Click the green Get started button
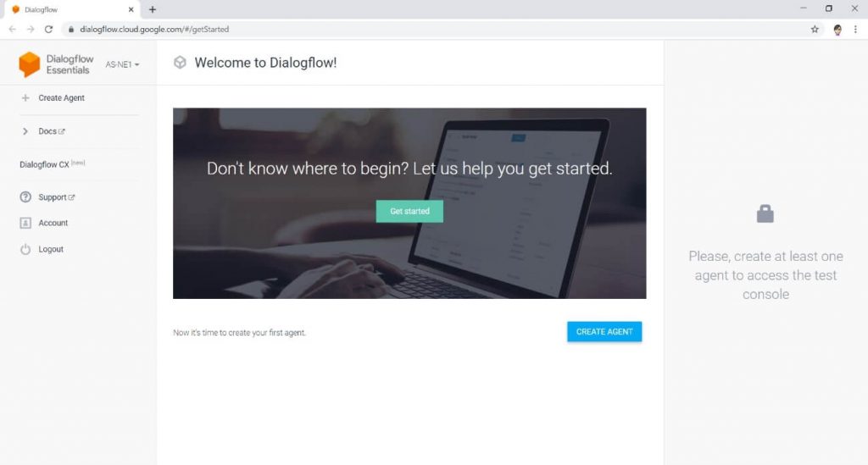Viewport: 868px width, 465px height. click(409, 211)
